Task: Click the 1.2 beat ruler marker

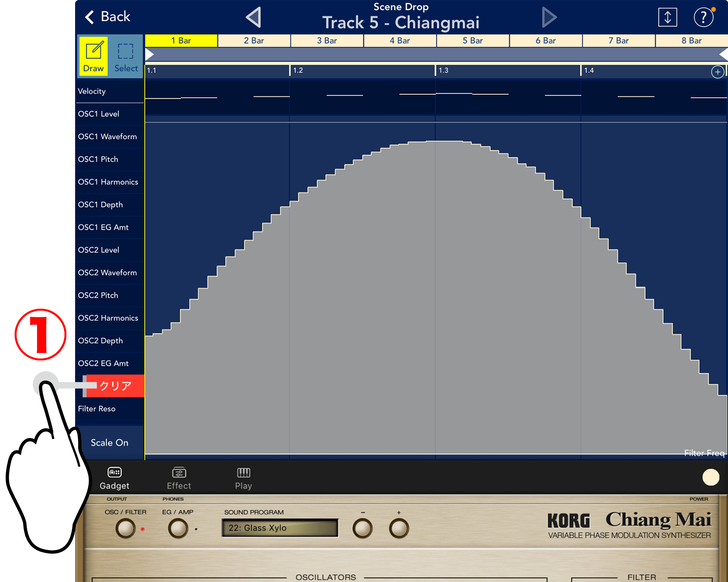Action: [x=298, y=71]
